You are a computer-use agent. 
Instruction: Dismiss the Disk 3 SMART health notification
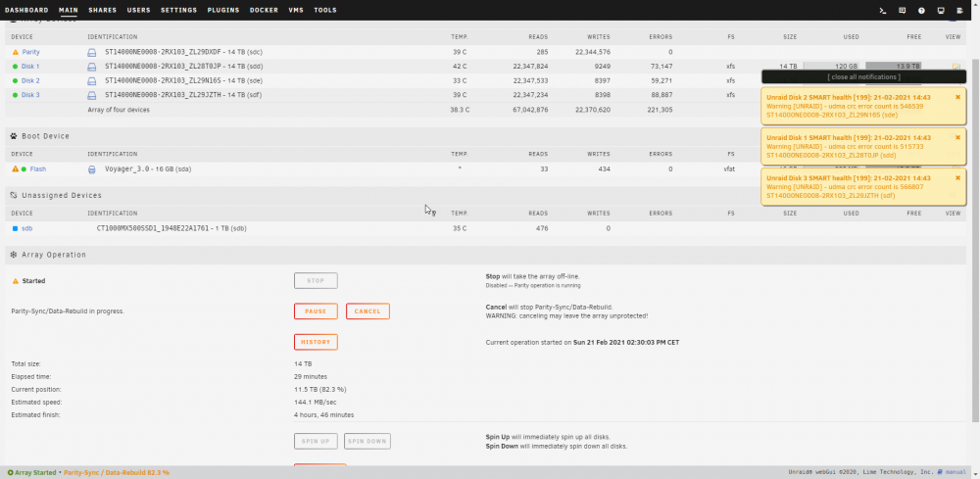click(957, 178)
